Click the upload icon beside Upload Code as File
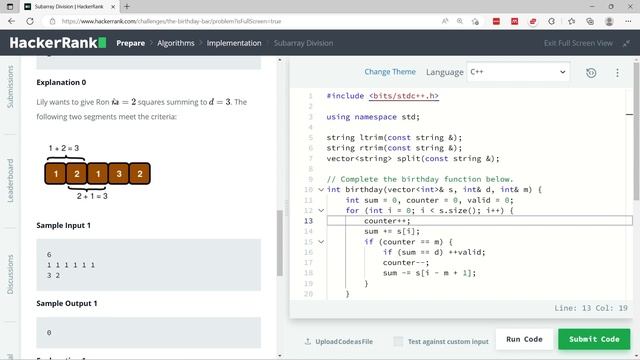The image size is (640, 360). pos(308,341)
